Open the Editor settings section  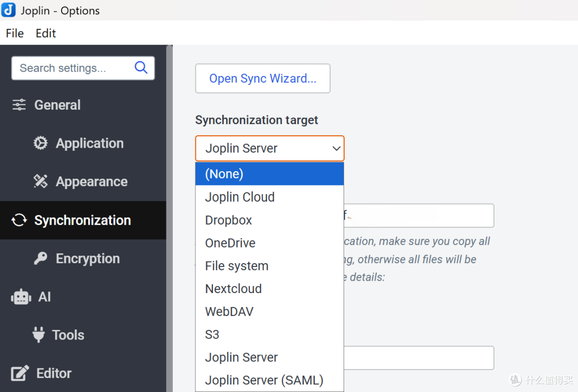click(83, 373)
